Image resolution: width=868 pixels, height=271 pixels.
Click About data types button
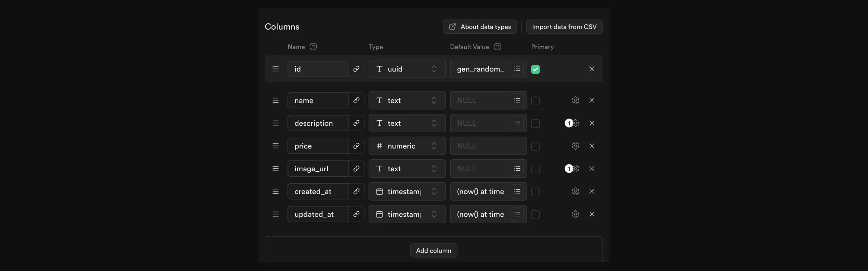click(480, 27)
